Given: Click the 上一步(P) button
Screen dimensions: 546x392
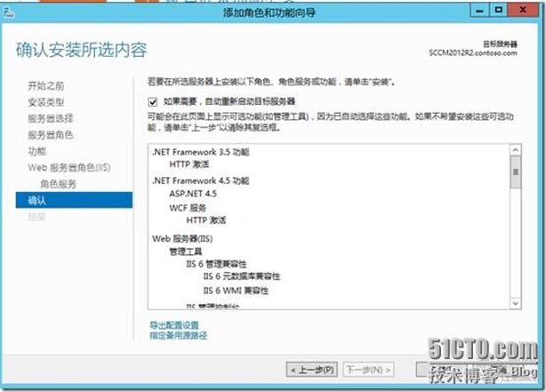Looking at the screenshot, I should coord(312,370).
